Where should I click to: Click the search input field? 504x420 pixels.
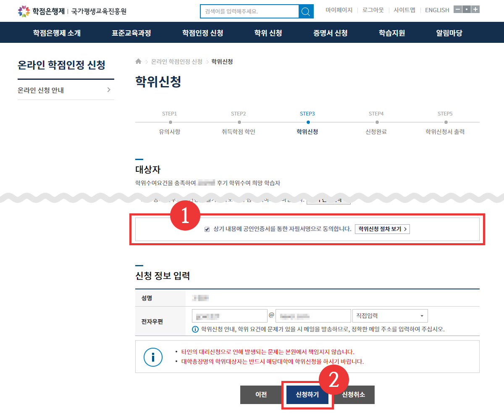(x=249, y=11)
